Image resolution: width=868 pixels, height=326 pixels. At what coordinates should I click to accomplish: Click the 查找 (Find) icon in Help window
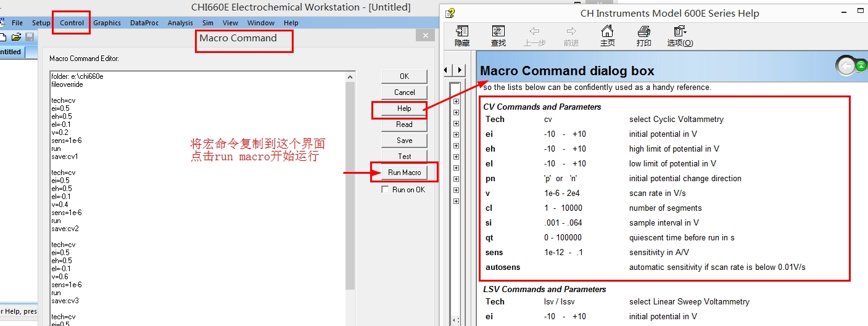click(498, 36)
